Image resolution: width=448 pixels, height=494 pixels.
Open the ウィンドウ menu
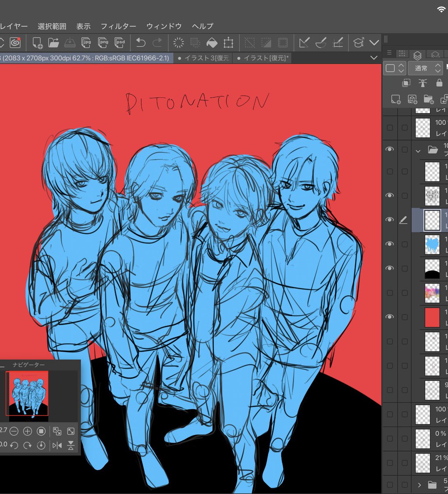164,26
